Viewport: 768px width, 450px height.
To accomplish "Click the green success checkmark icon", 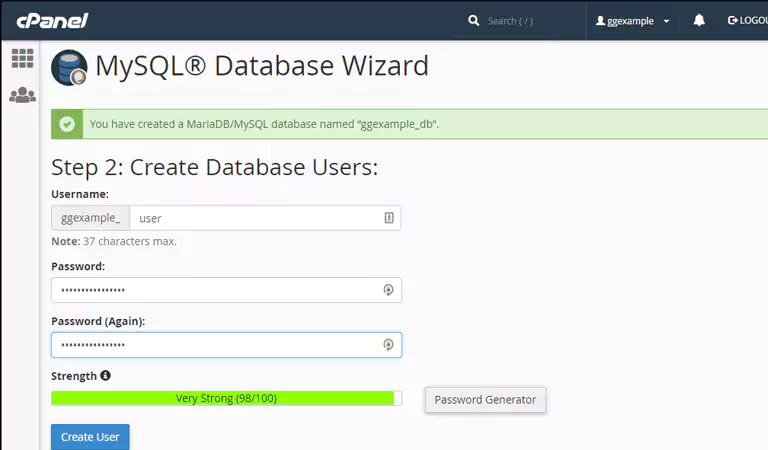I will pos(67,124).
